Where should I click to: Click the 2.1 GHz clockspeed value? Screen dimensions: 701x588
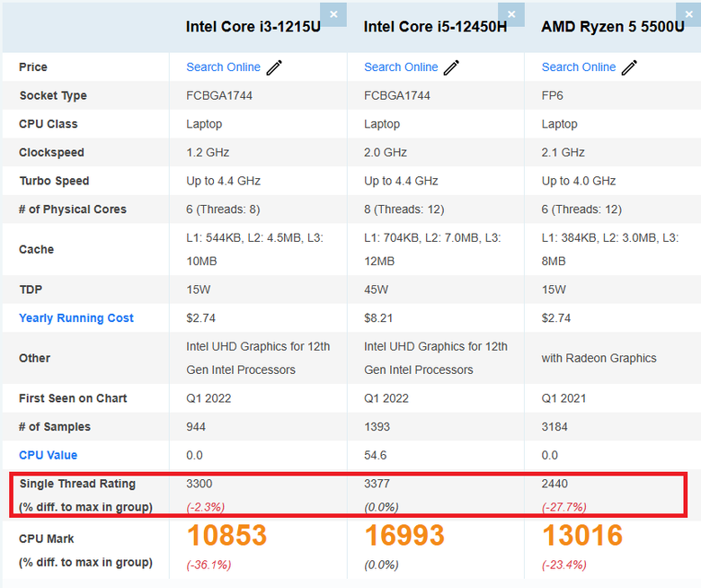click(x=563, y=153)
